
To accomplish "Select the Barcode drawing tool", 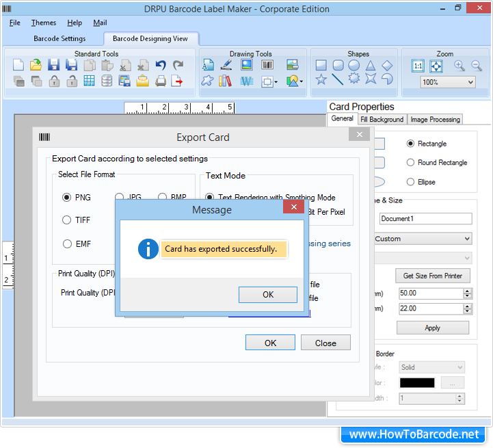I will [x=267, y=65].
